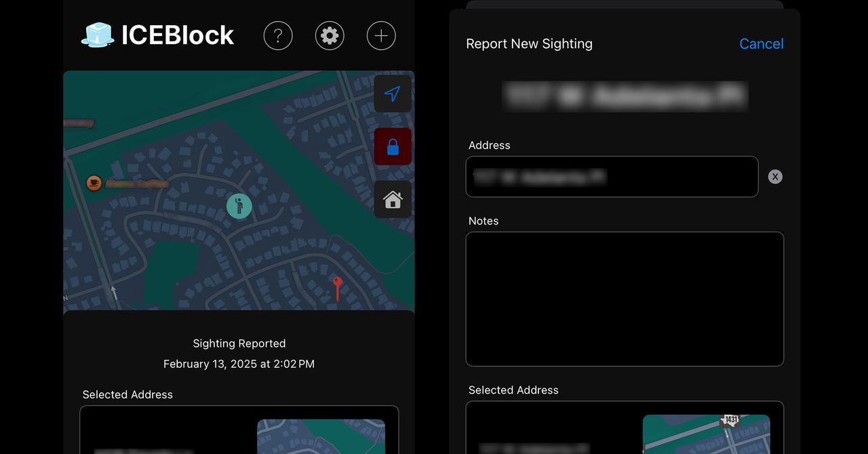Image resolution: width=868 pixels, height=454 pixels.
Task: Open the Selected Address map thumbnail
Action: (321, 437)
